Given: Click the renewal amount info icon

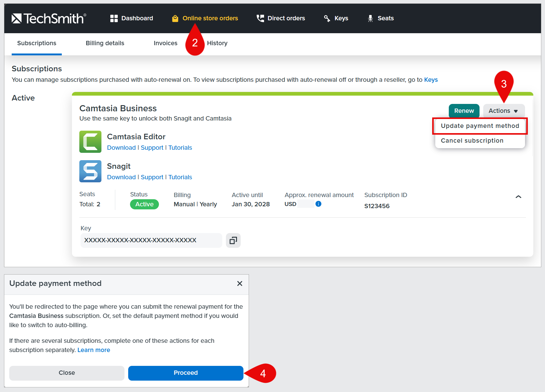Looking at the screenshot, I should pyautogui.click(x=318, y=204).
